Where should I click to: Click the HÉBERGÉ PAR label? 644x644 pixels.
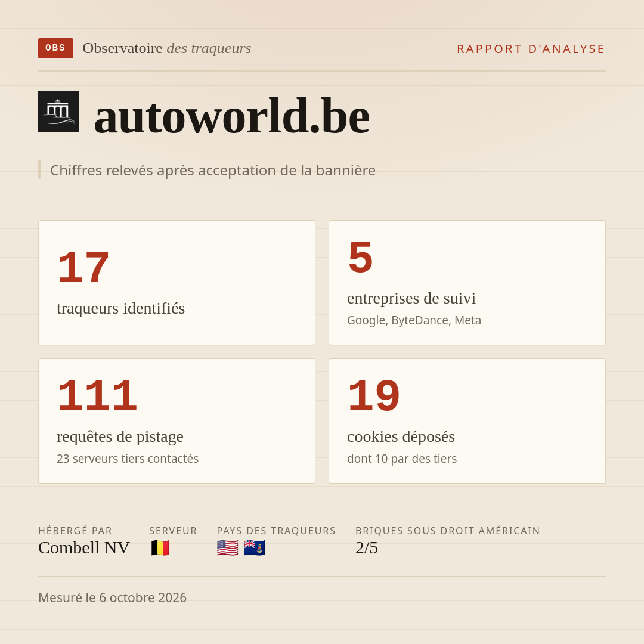(x=75, y=531)
